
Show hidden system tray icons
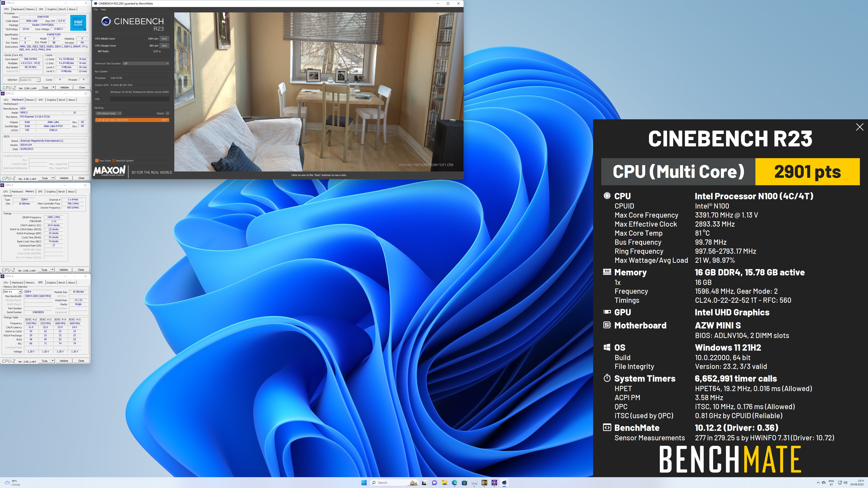pyautogui.click(x=818, y=483)
